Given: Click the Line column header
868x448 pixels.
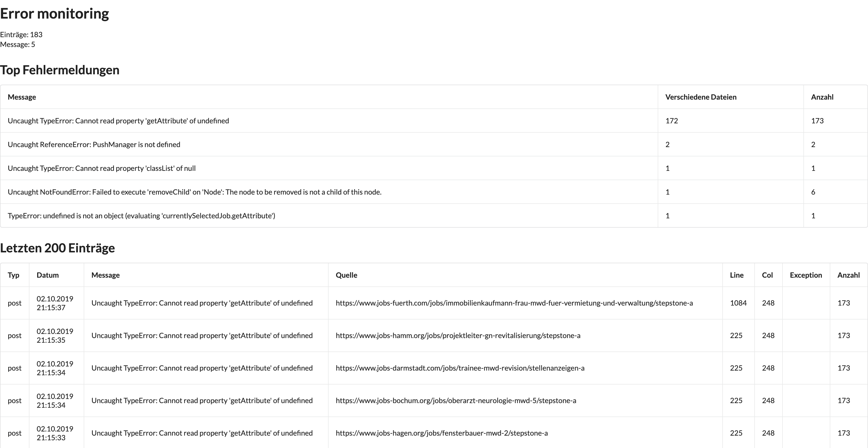Looking at the screenshot, I should point(736,275).
